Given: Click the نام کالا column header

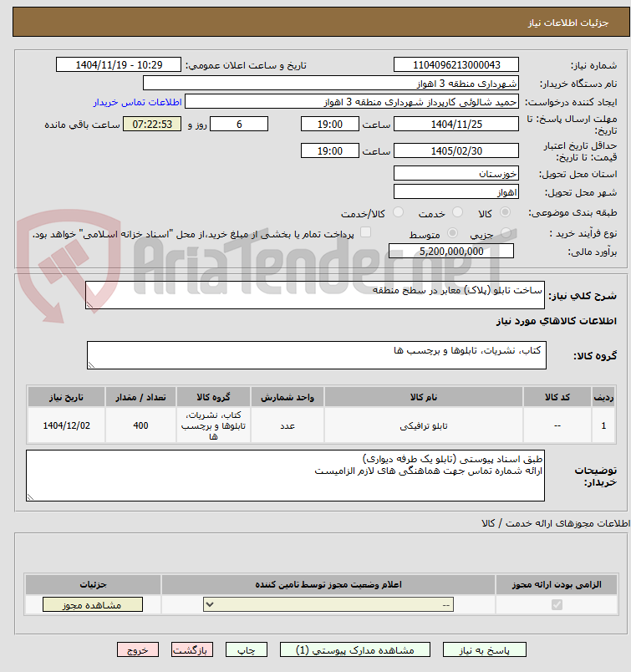Looking at the screenshot, I should (x=424, y=397).
